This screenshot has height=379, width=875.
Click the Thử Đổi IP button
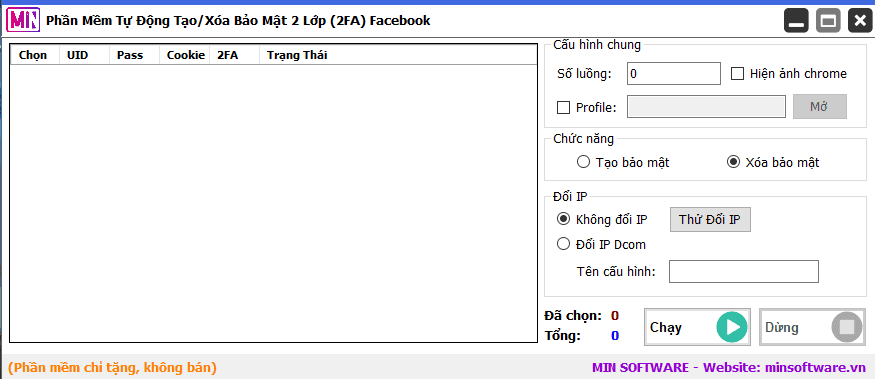tap(710, 219)
